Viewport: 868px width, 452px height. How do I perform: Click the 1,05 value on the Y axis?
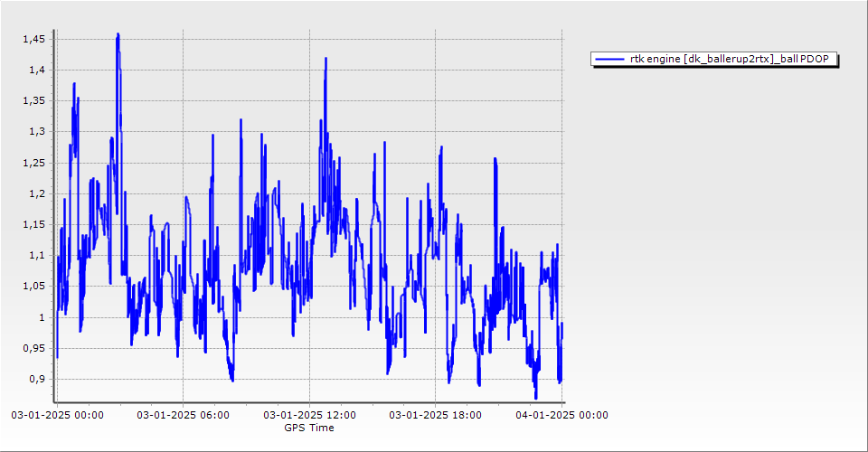(x=34, y=287)
